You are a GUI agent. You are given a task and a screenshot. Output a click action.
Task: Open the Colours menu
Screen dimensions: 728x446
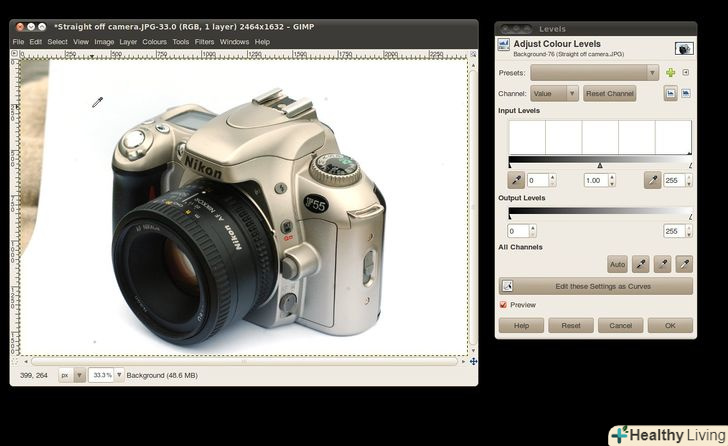tap(154, 42)
